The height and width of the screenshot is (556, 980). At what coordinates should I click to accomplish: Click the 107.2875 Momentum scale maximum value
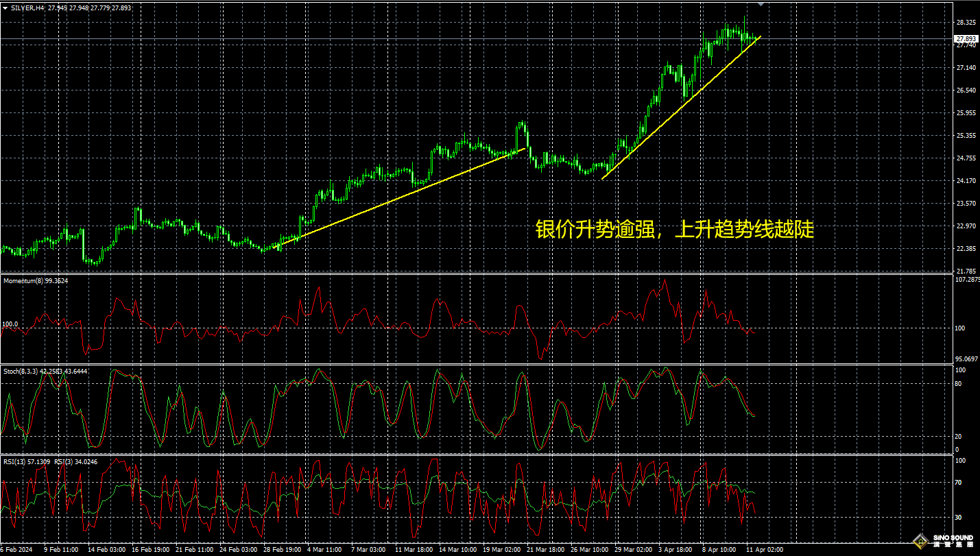967,280
